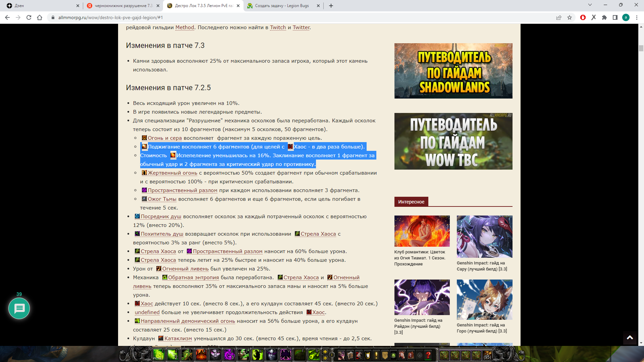Open the Chrome three-dot menu
Image resolution: width=644 pixels, height=362 pixels.
coord(637,17)
